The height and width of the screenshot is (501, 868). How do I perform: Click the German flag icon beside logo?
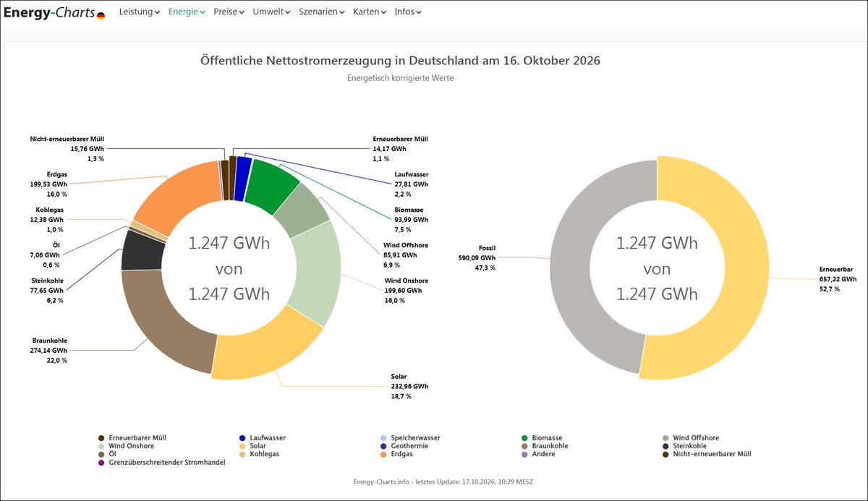pyautogui.click(x=101, y=15)
